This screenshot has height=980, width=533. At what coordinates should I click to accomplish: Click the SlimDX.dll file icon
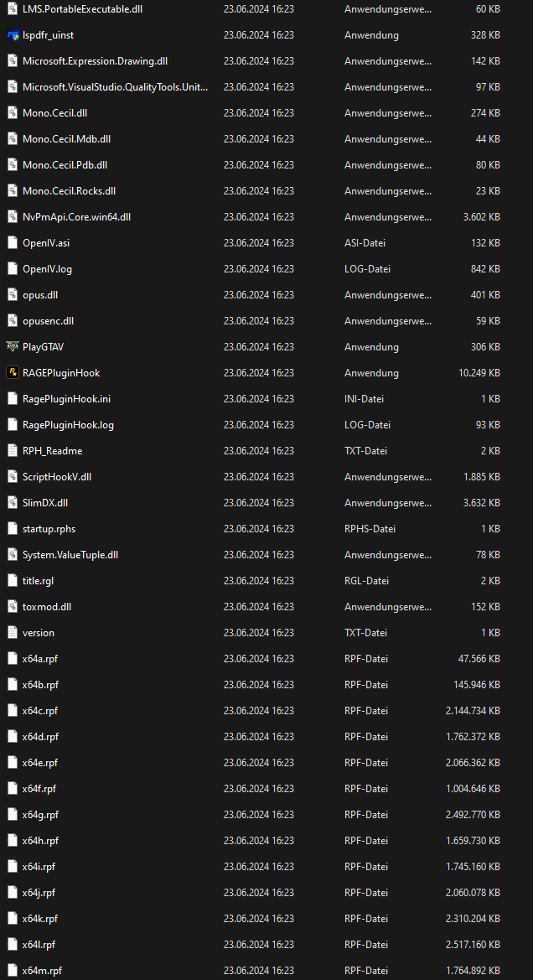pos(13,502)
